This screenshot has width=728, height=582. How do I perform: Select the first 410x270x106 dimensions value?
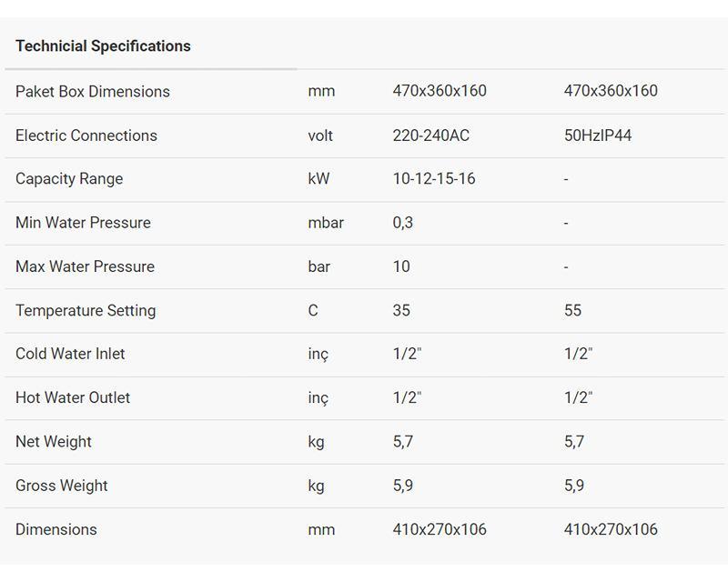[440, 529]
